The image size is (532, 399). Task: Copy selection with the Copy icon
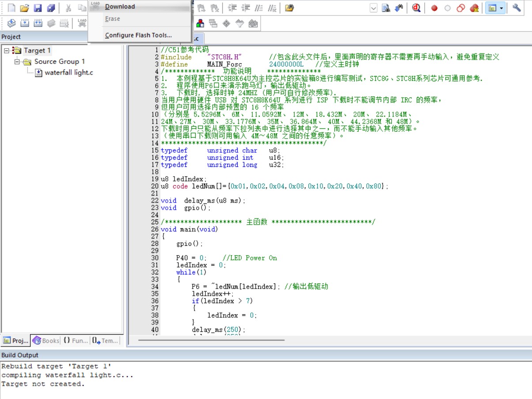coord(82,8)
